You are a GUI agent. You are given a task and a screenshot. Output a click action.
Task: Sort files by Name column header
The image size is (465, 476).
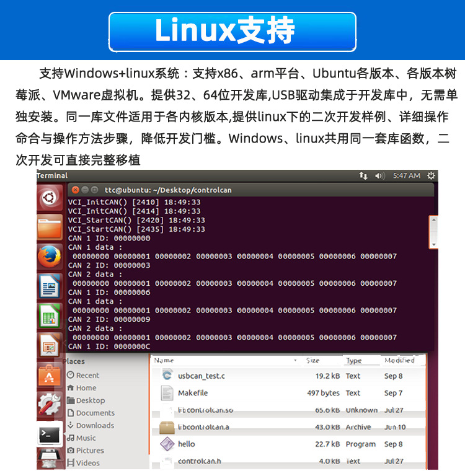click(226, 361)
